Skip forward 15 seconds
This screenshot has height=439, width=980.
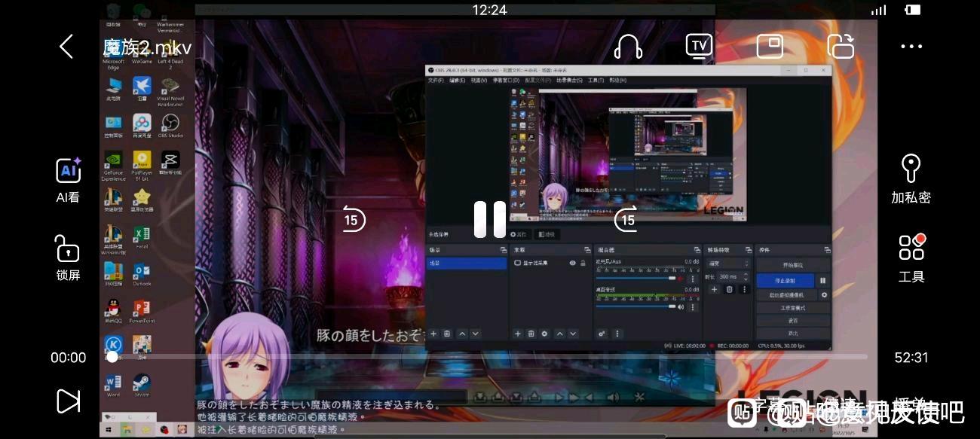click(x=626, y=220)
